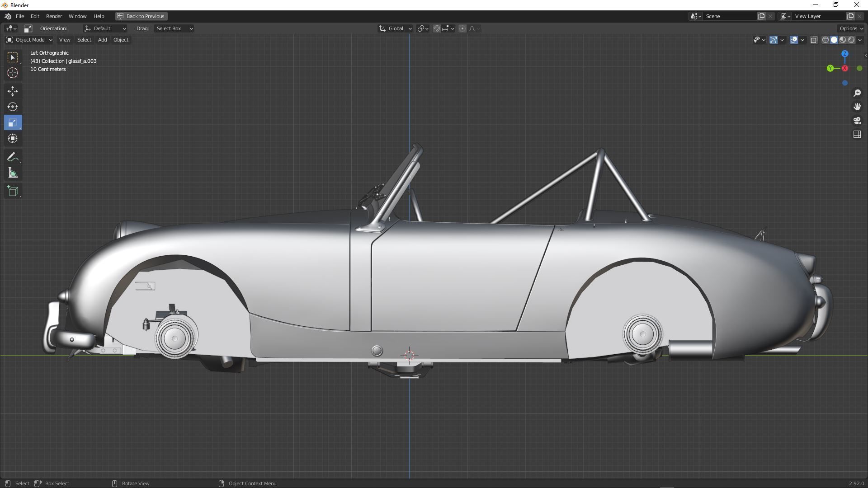This screenshot has width=868, height=488.
Task: Click the View Layer name field
Action: [x=819, y=16]
